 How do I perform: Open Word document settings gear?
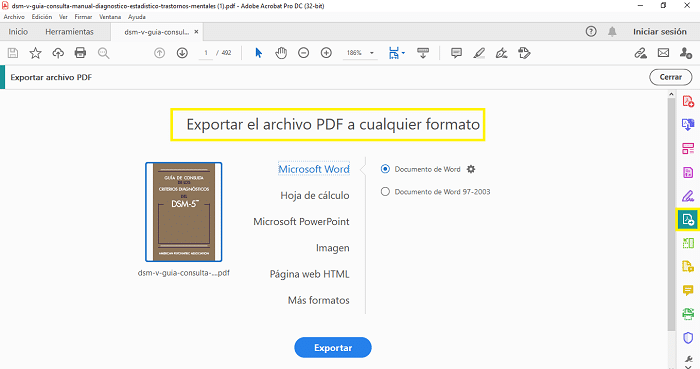(x=471, y=169)
